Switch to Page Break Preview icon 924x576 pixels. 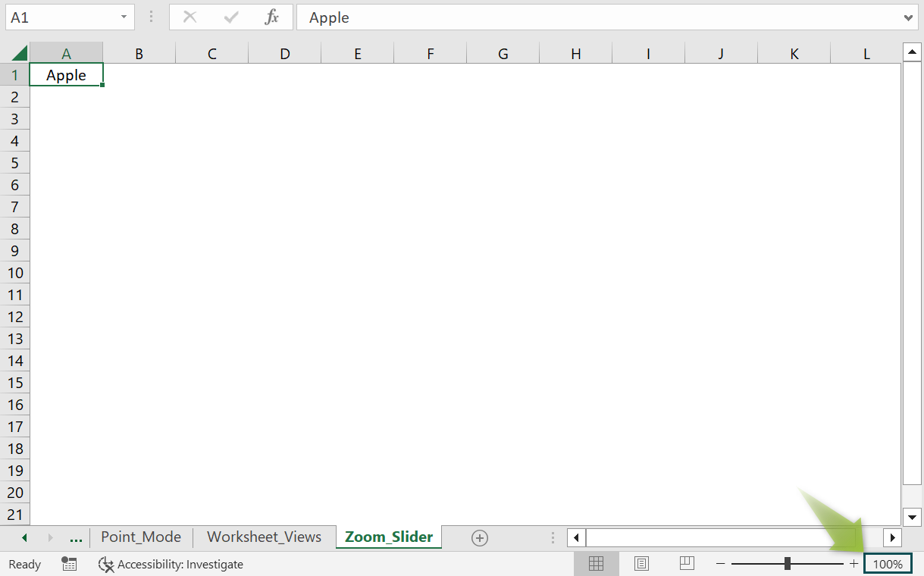pyautogui.click(x=687, y=563)
